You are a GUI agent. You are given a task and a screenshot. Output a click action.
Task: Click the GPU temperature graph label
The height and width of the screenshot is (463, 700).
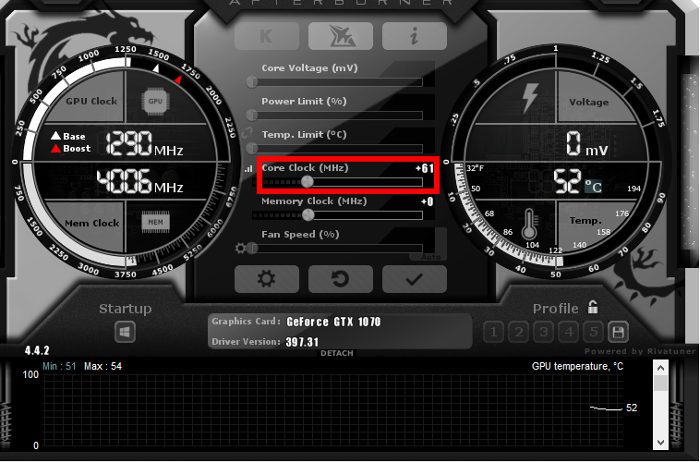pyautogui.click(x=577, y=367)
